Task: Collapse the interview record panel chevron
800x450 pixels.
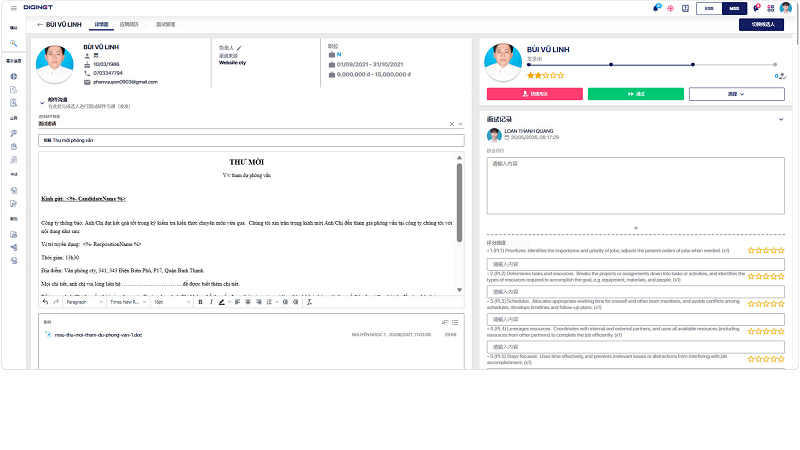Action: (x=781, y=119)
